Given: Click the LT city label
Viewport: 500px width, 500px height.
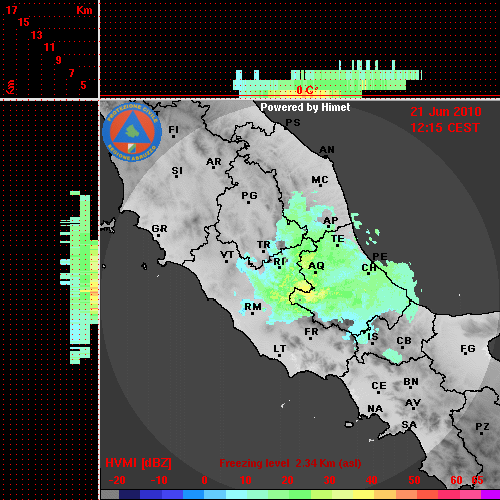Looking at the screenshot, I should click(280, 349).
